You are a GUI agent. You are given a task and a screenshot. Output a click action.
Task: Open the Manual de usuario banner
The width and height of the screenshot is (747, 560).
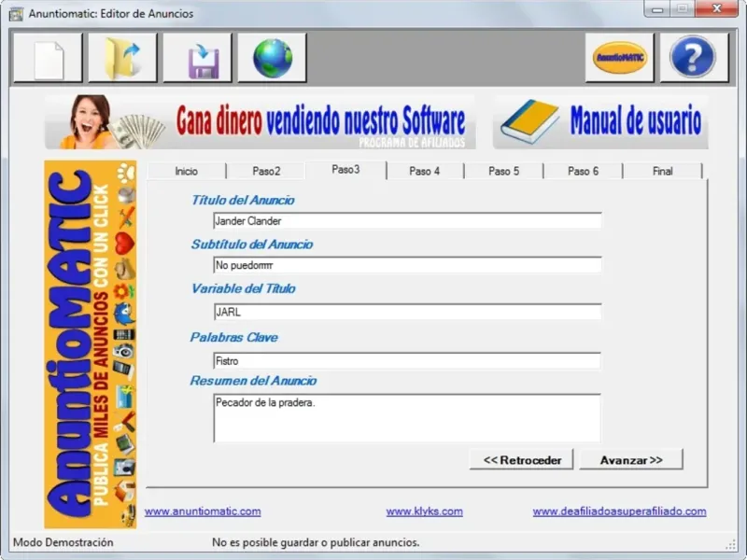point(600,122)
